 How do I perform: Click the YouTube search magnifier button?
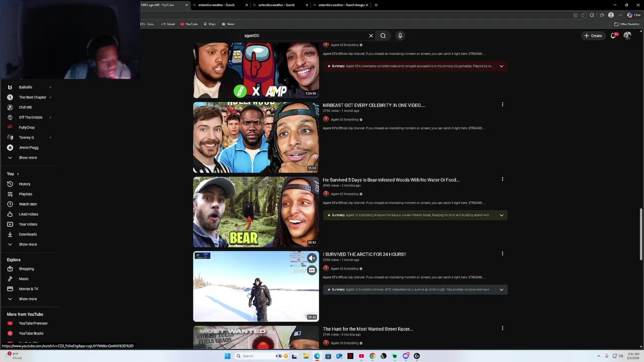[383, 36]
